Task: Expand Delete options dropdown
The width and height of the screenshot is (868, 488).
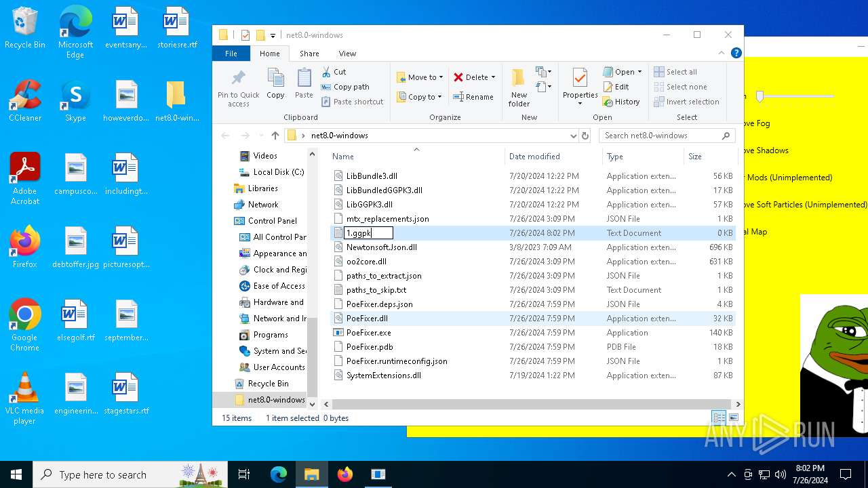Action: [493, 77]
